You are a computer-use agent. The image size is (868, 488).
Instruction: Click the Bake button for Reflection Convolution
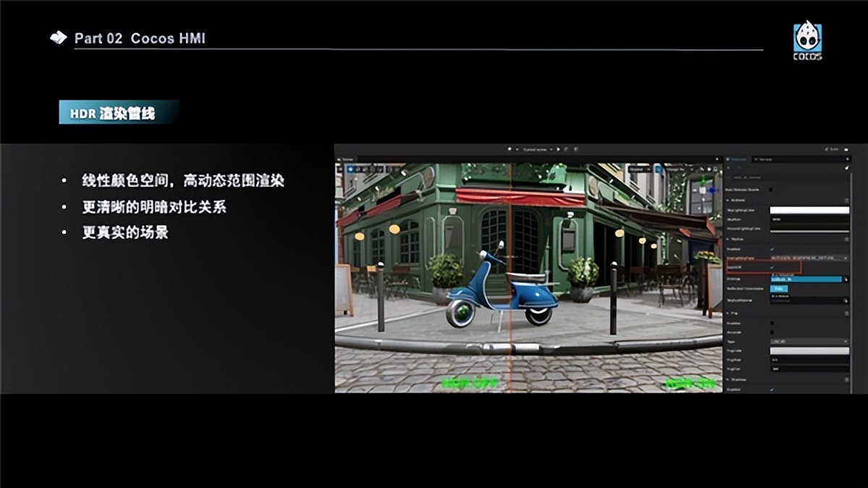(779, 288)
